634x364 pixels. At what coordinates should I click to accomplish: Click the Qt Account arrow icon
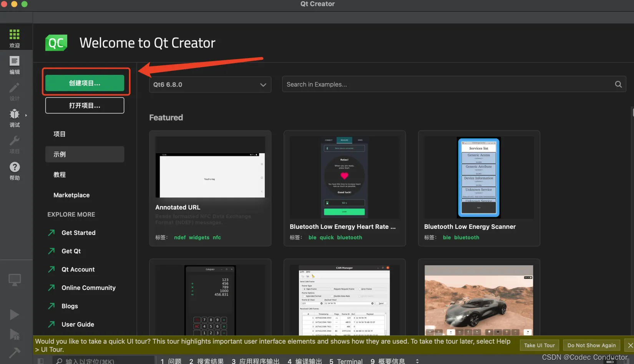(51, 270)
